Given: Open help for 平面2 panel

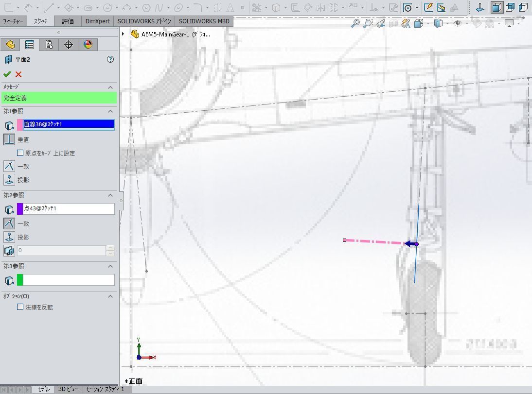Looking at the screenshot, I should coord(110,59).
